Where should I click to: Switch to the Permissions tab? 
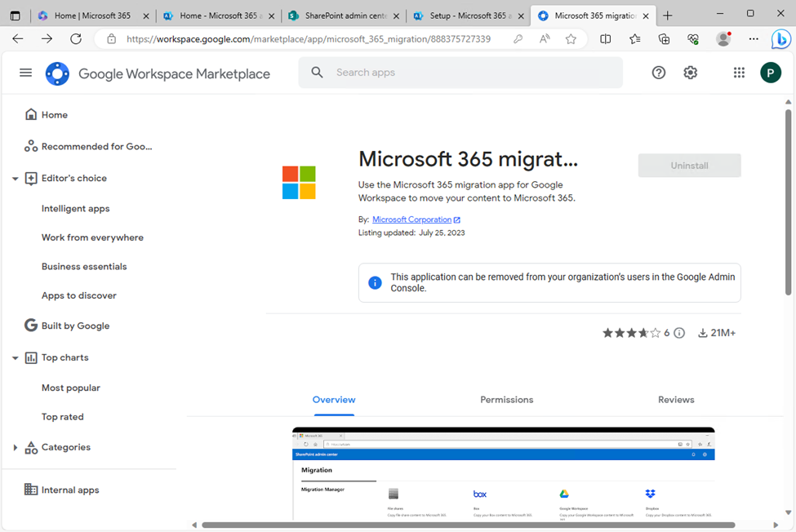point(507,400)
